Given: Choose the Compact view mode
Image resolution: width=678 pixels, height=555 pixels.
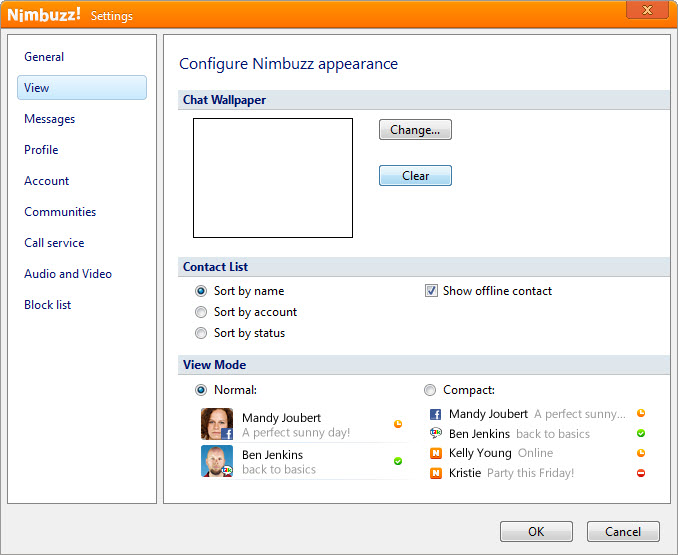Looking at the screenshot, I should coord(430,390).
